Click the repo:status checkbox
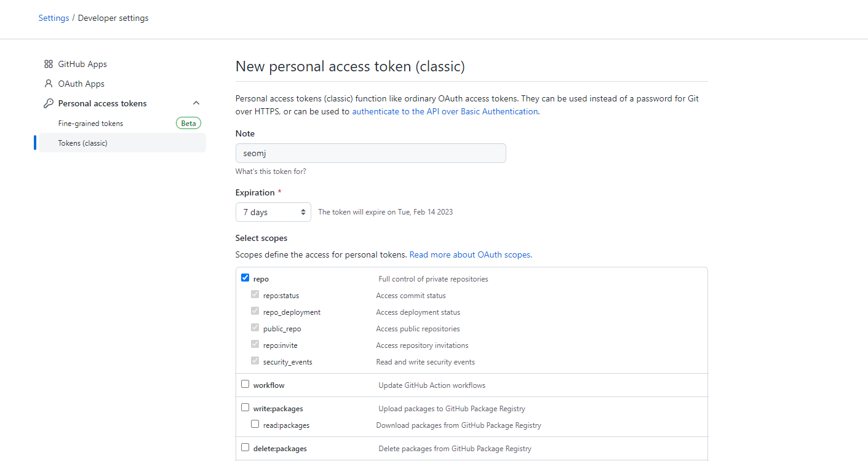868x461 pixels. point(255,294)
